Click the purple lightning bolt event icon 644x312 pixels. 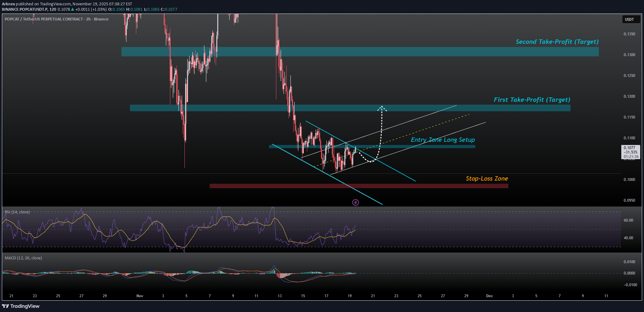pos(355,202)
